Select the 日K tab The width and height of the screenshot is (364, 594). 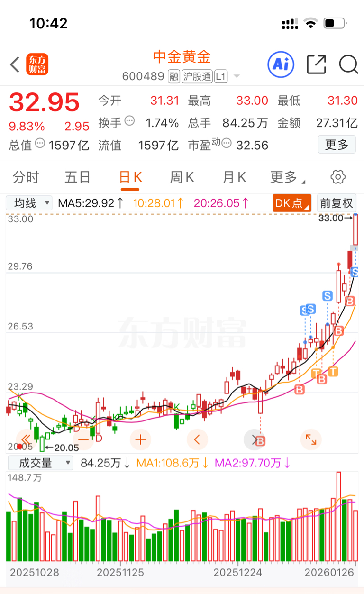(130, 177)
